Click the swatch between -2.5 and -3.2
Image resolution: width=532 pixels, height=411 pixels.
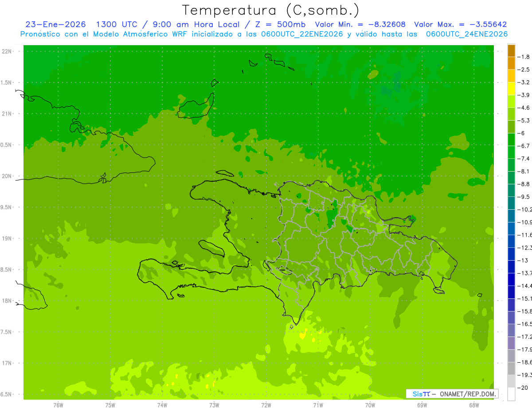tap(511, 76)
